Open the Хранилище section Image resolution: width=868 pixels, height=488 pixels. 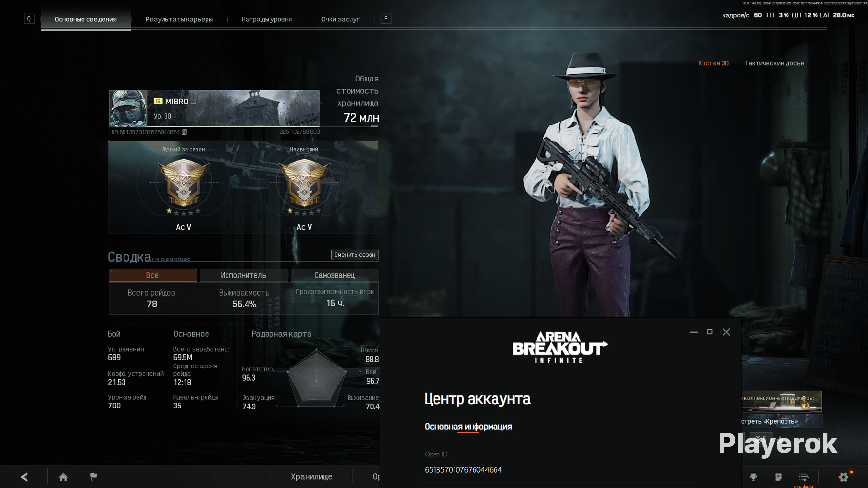[311, 477]
